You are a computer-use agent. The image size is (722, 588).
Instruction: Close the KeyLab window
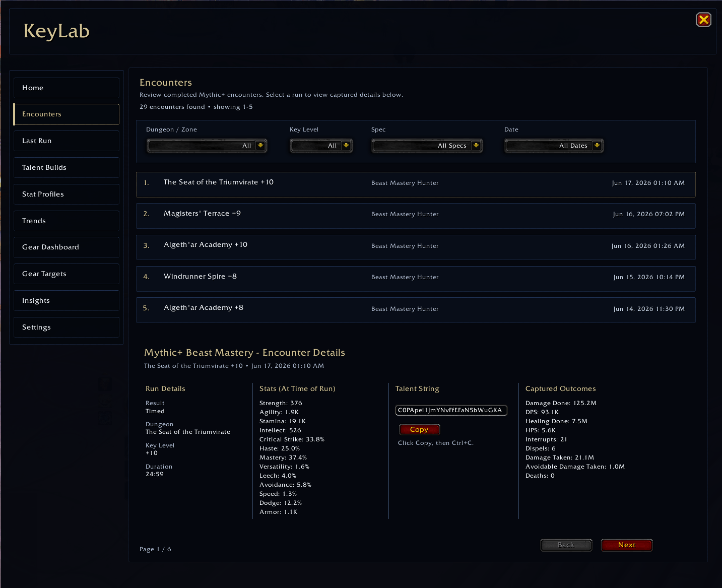[703, 20]
